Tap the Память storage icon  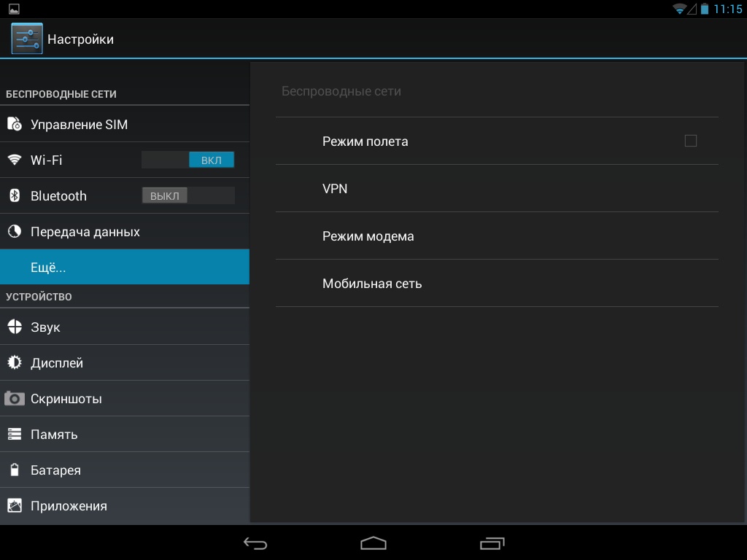[15, 435]
